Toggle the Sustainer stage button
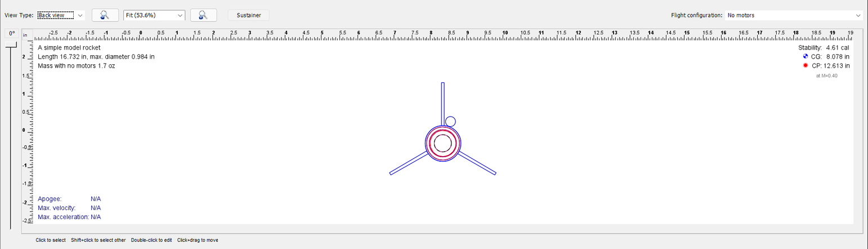 click(248, 15)
